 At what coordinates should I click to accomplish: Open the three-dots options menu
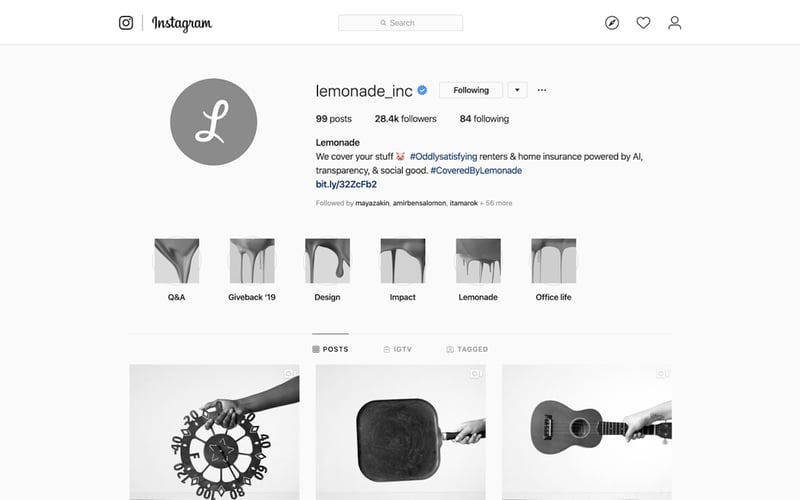click(542, 90)
